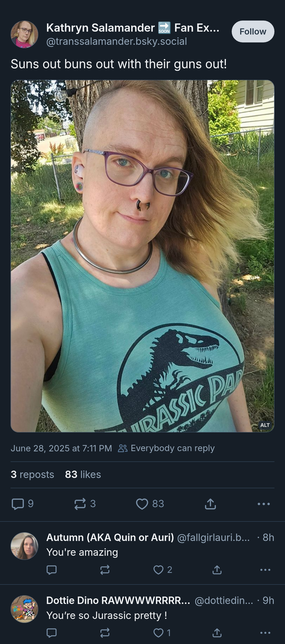View the Jurassic Park tank top photo
Image resolution: width=285 pixels, height=644 pixels.
142,256
